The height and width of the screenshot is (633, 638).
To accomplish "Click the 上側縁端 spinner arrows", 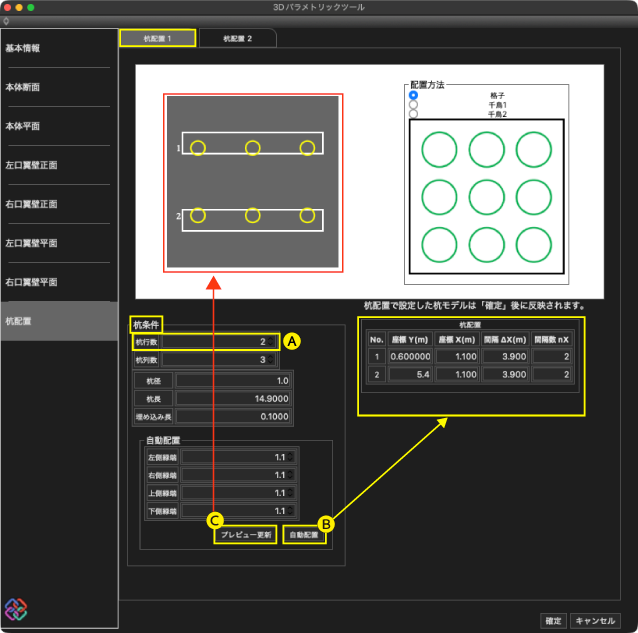I will (290, 493).
